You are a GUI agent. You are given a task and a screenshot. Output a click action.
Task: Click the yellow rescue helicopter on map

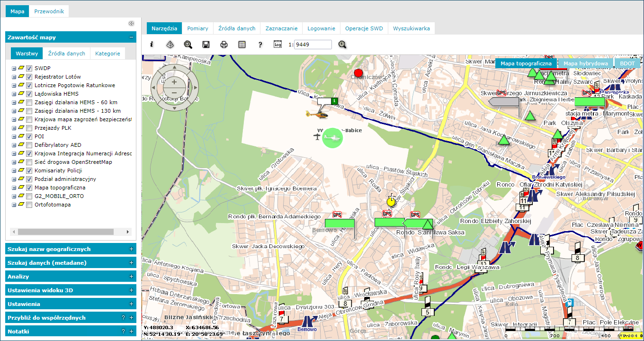pyautogui.click(x=316, y=114)
